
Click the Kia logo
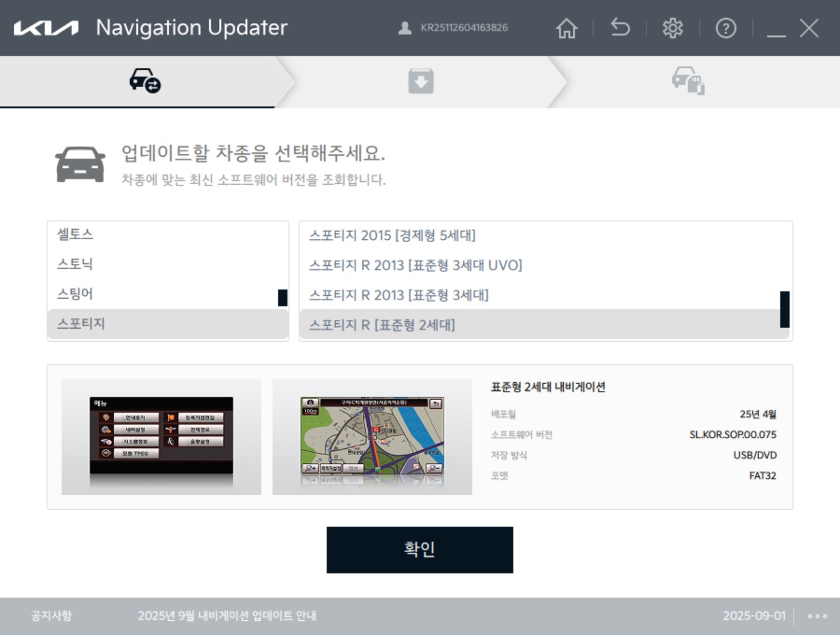point(46,28)
